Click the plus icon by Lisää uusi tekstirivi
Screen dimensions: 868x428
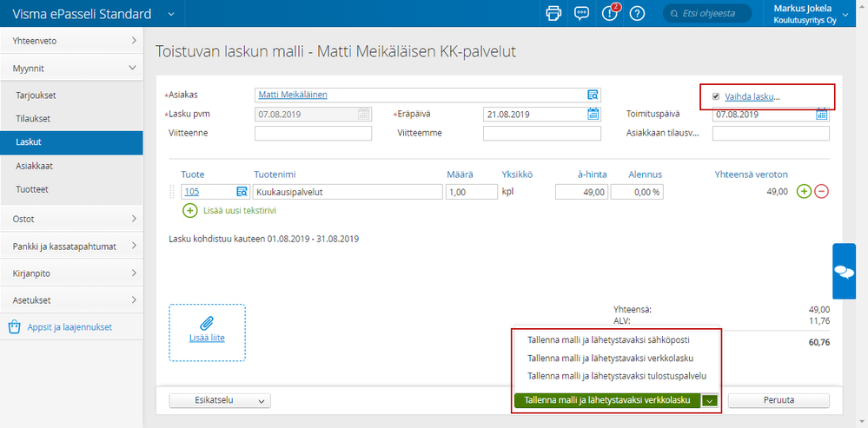pyautogui.click(x=190, y=211)
